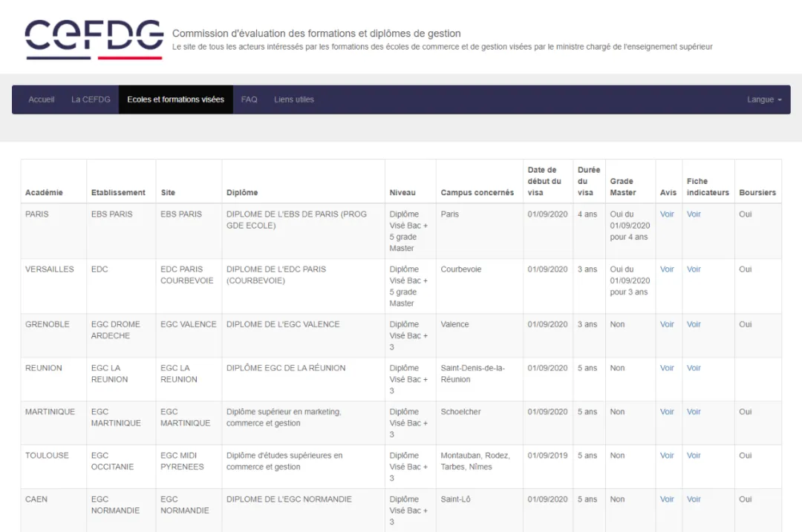Click DIPLÔME EGC DE LA RÉUNION text
Screen dimensions: 802x532
tap(286, 368)
